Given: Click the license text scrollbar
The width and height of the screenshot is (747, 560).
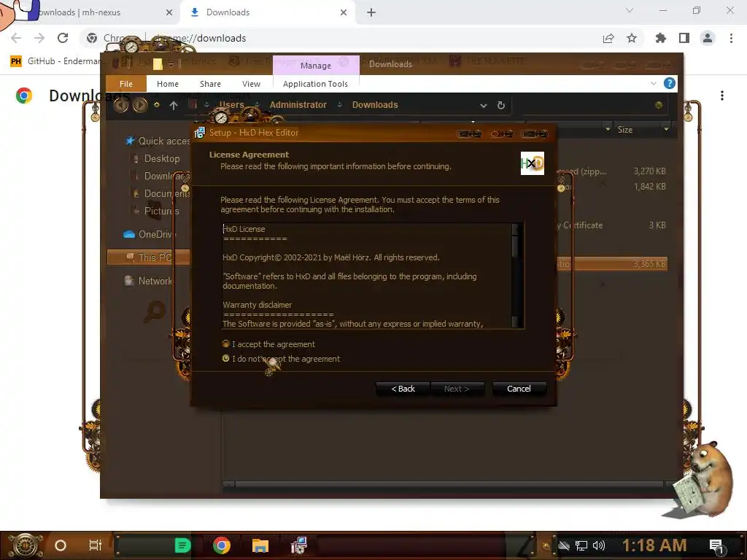Looking at the screenshot, I should coord(516,276).
